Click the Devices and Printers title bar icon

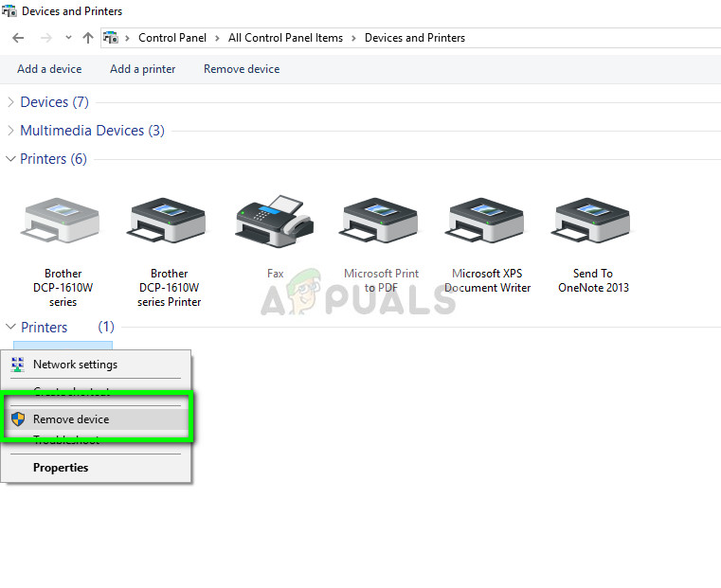(x=9, y=10)
